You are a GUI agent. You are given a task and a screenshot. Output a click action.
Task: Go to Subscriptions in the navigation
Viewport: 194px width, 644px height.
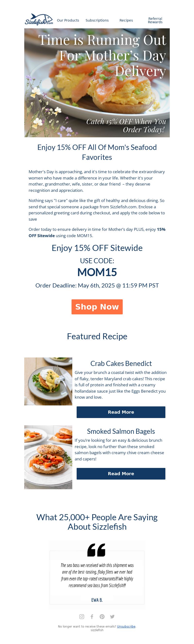(97, 20)
